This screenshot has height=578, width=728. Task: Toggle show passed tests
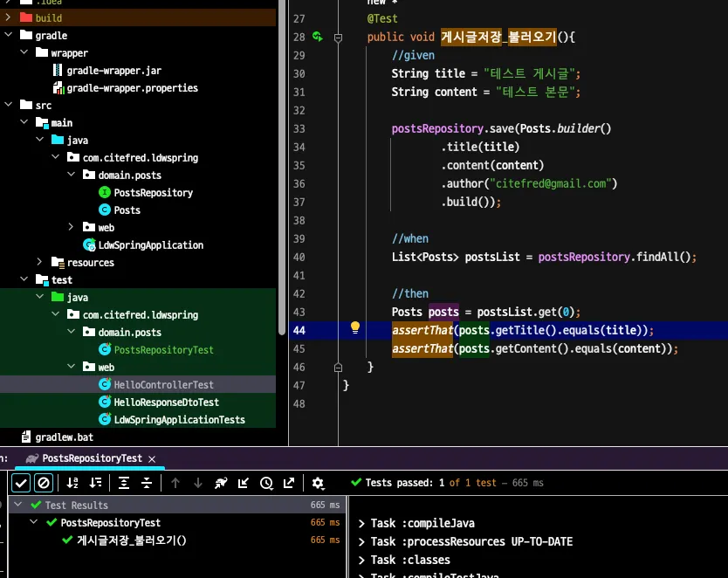click(21, 483)
